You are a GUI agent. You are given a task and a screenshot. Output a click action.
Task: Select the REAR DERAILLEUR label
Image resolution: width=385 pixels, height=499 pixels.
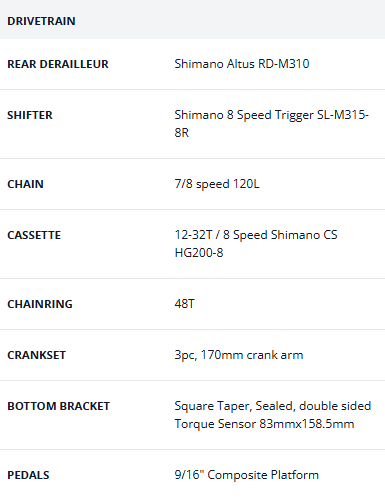click(58, 64)
